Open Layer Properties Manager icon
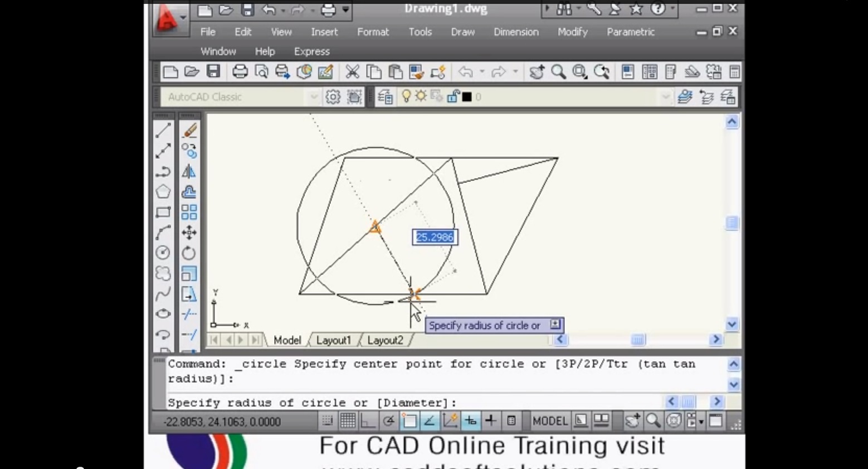The width and height of the screenshot is (868, 469). [385, 97]
